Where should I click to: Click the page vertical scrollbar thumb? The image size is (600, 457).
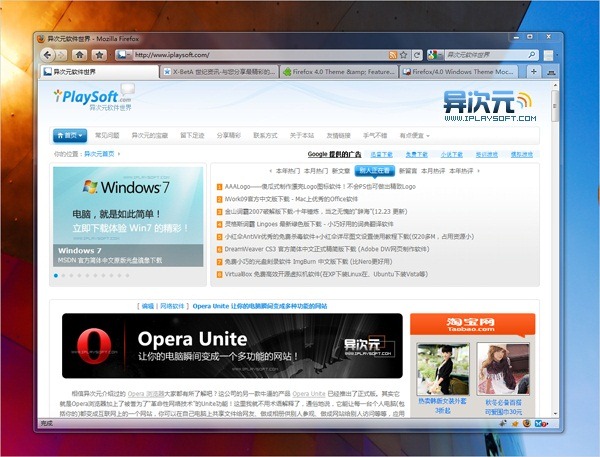(555, 106)
